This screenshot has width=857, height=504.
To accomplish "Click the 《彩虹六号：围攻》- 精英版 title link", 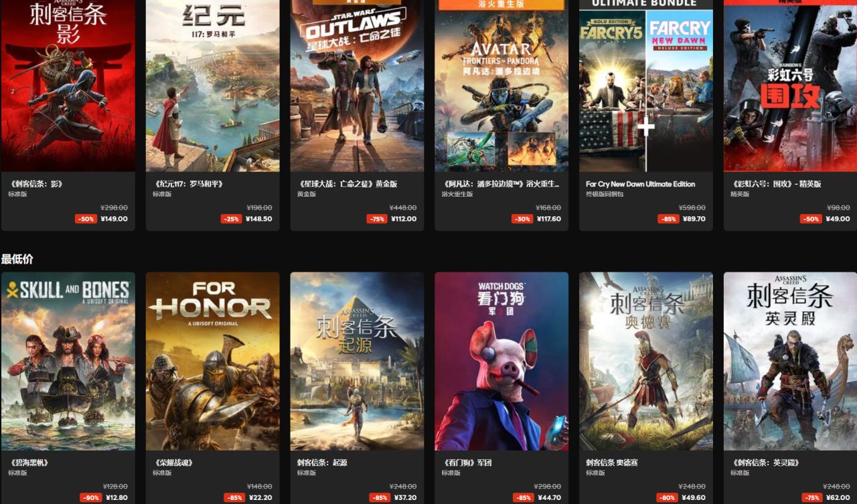I will coord(775,184).
